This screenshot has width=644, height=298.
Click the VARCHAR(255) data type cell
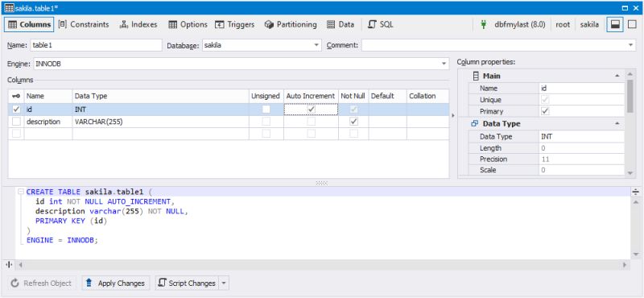160,122
